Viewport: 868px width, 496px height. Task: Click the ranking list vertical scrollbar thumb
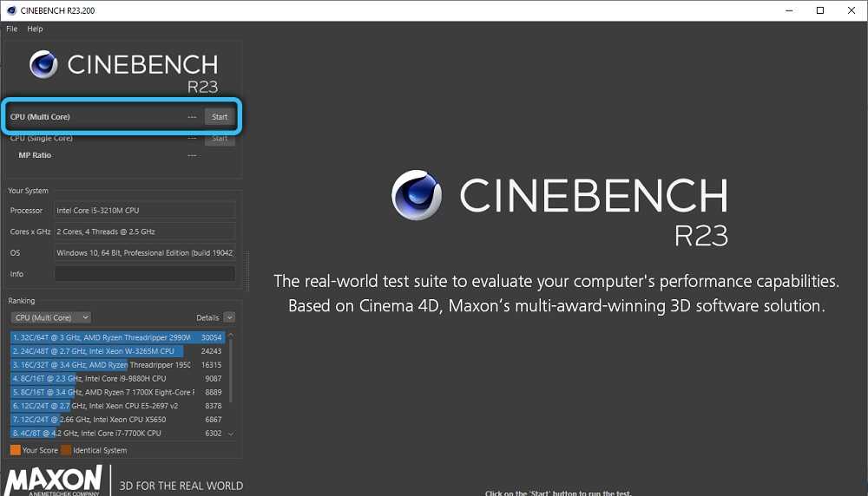[231, 370]
